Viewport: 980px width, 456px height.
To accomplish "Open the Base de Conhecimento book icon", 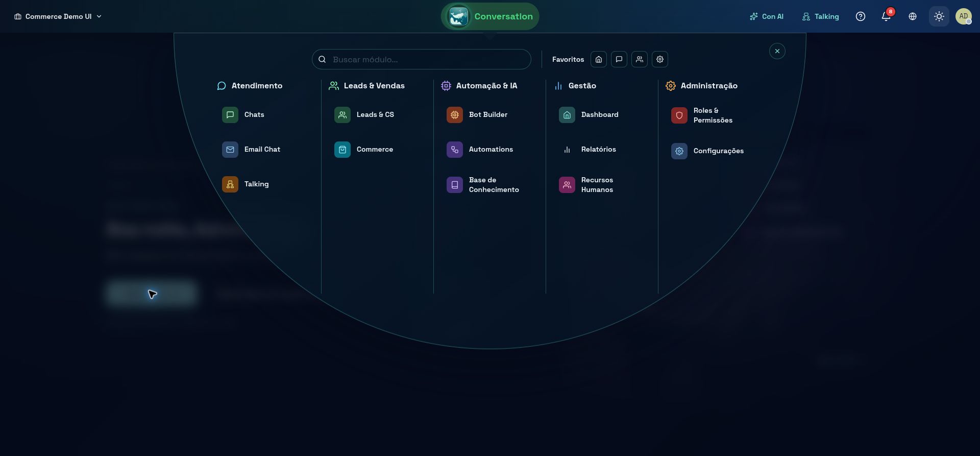I will coord(455,184).
